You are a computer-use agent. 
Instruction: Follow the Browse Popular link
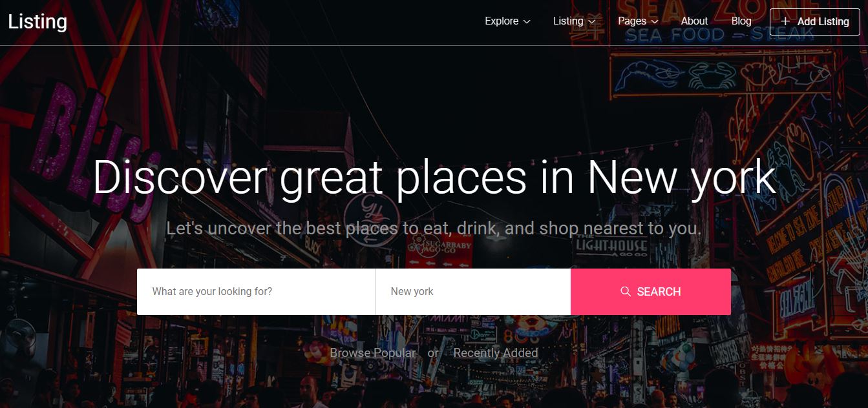point(373,352)
